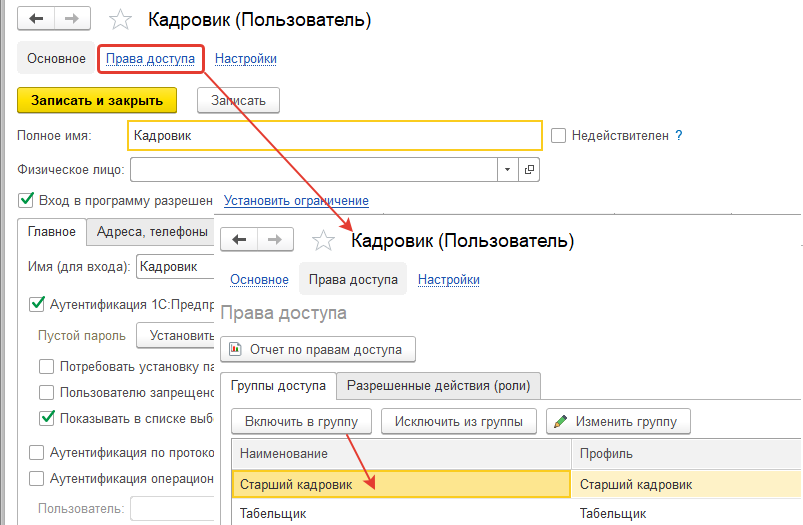The height and width of the screenshot is (525, 803).
Task: Click Изменить группу with the pencil icon
Action: click(618, 421)
